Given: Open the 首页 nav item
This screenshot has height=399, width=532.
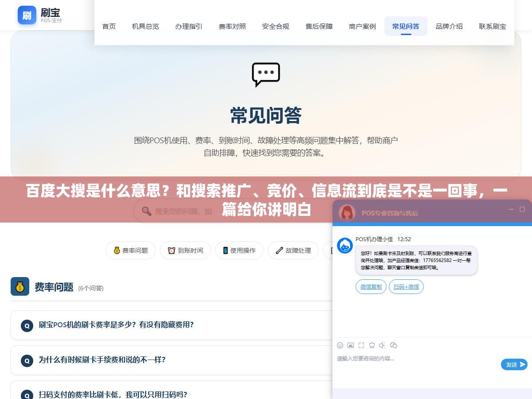Looking at the screenshot, I should [x=109, y=26].
